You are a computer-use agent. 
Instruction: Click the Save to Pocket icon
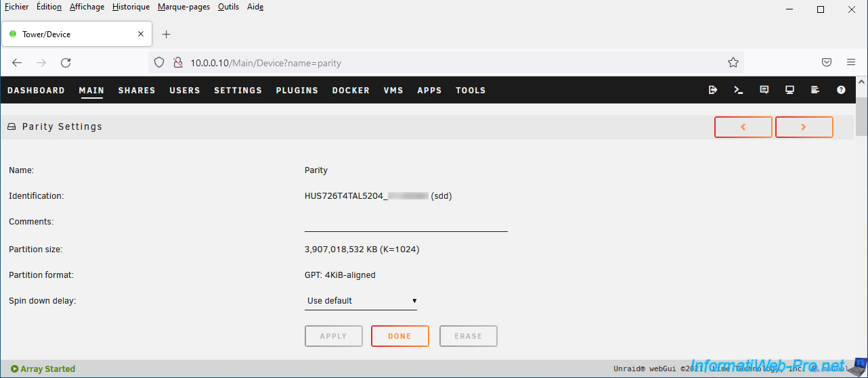(x=827, y=62)
